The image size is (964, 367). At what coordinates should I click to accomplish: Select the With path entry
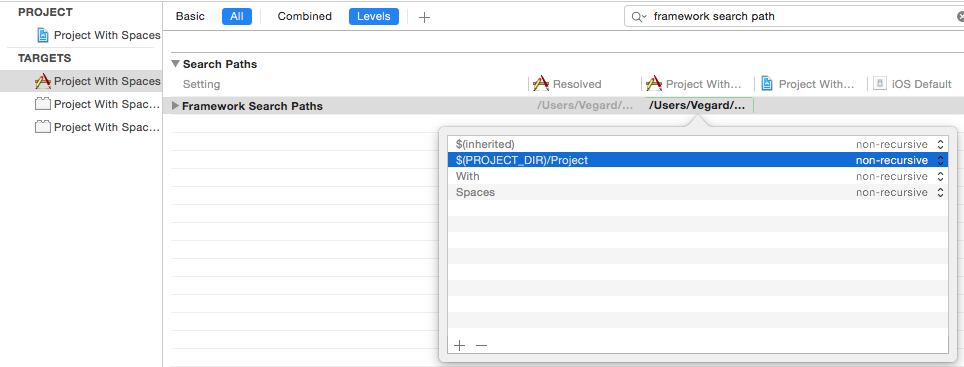pos(697,176)
